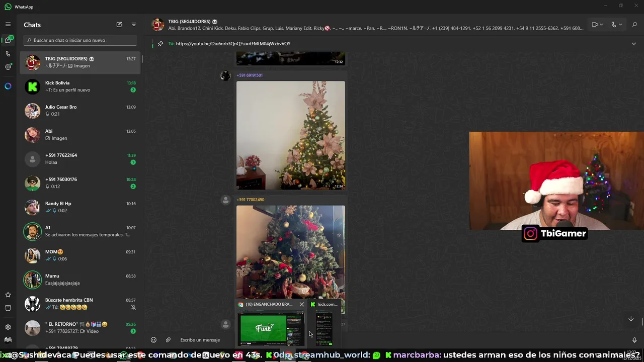
Task: Open the "EL RETORNO" chat
Action: (x=80, y=328)
